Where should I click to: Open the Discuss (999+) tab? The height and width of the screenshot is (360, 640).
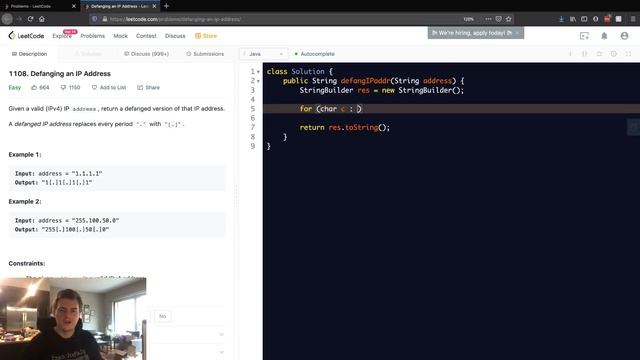tap(147, 54)
